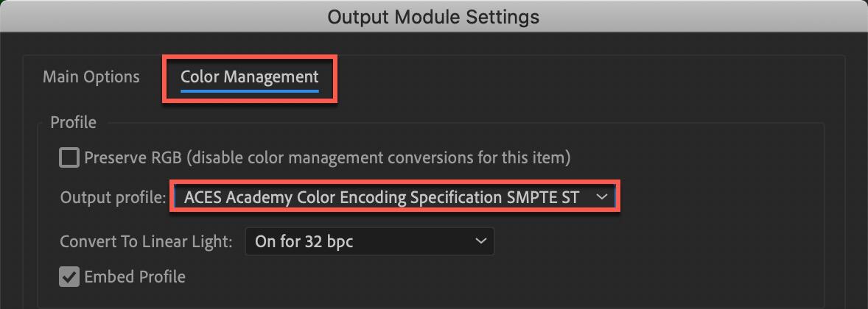Click the "On for 32 bpc" value
The height and width of the screenshot is (309, 868).
pos(304,241)
